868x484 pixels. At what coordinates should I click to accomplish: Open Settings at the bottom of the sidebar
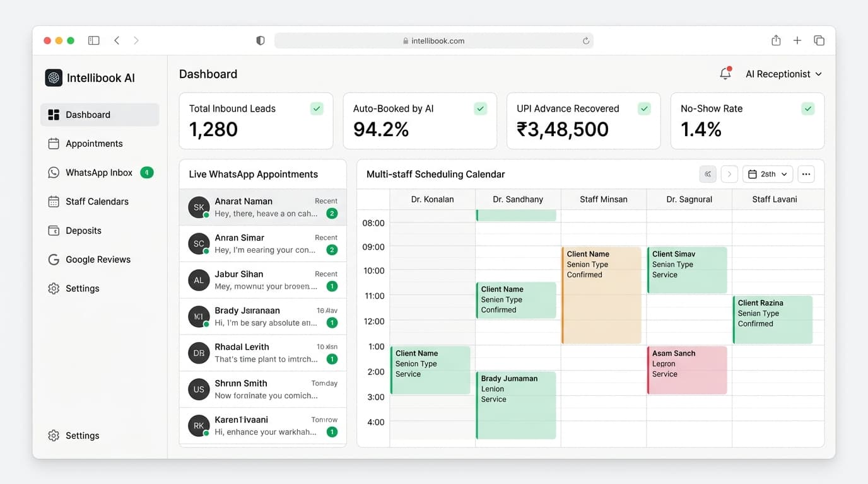click(x=100, y=435)
